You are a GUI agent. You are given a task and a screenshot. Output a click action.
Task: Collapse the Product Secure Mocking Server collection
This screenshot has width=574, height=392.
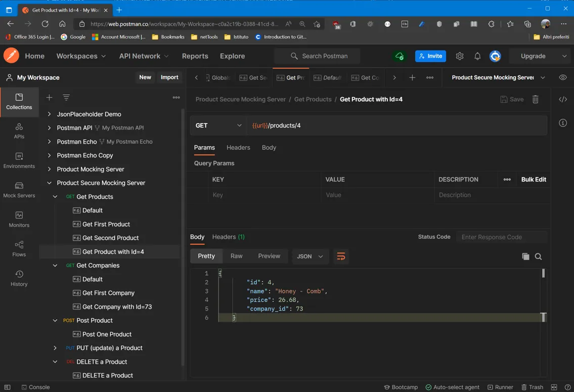49,183
